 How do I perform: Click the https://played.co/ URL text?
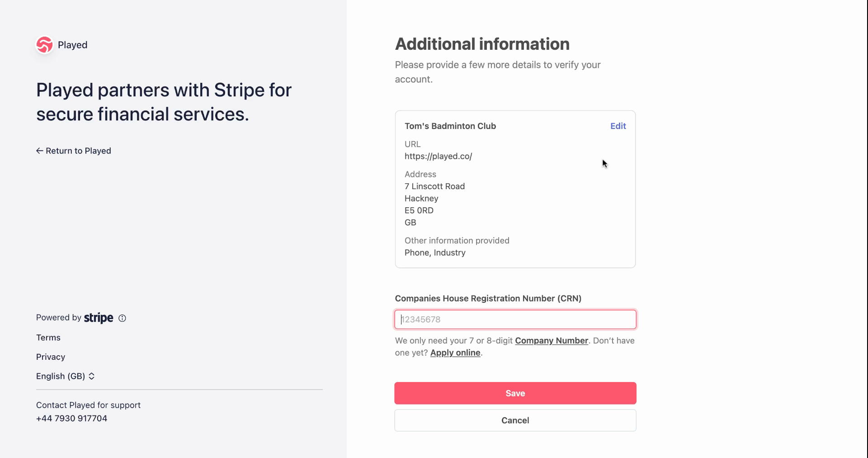(x=439, y=157)
